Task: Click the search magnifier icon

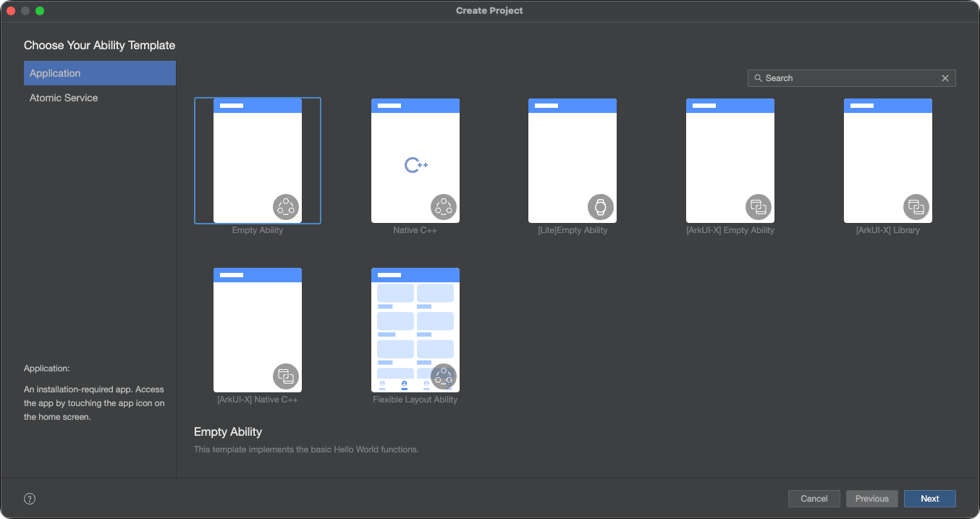Action: (x=758, y=78)
